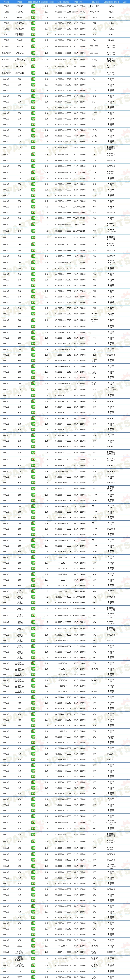The height and width of the screenshot is (980, 130).
Task: Click the 'Rodzaj paliwa' column header
Action: click(32, 2)
